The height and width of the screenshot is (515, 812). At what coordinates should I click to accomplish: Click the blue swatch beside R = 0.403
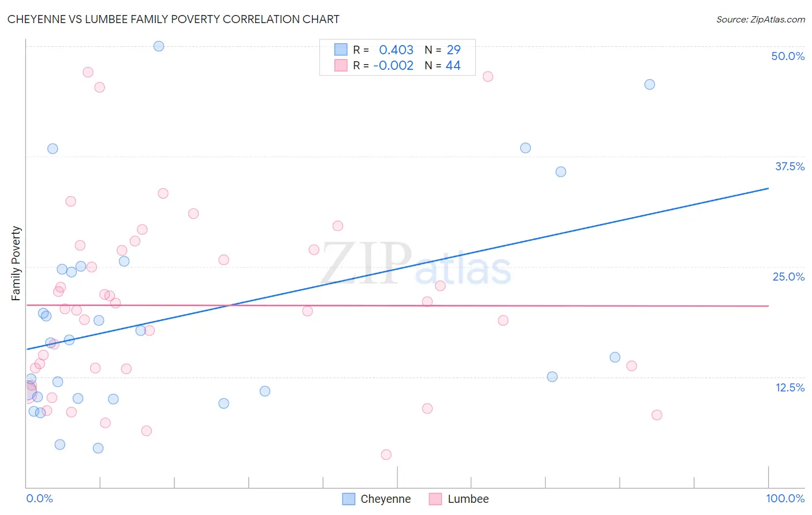[341, 50]
